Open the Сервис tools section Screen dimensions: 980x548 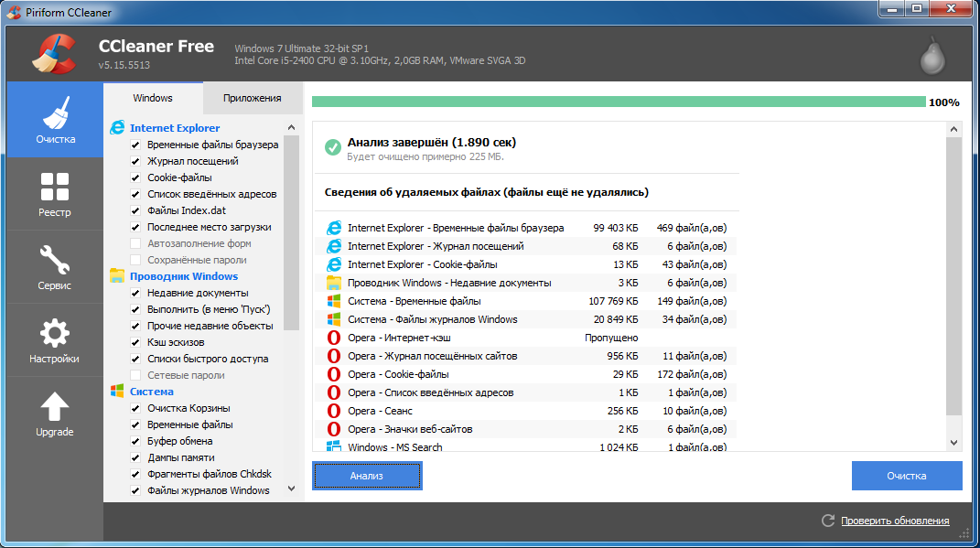[55, 267]
